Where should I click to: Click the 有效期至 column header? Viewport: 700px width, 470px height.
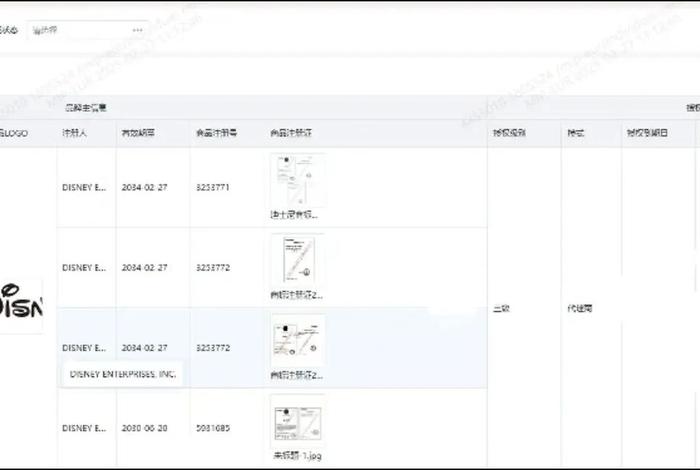[138, 133]
